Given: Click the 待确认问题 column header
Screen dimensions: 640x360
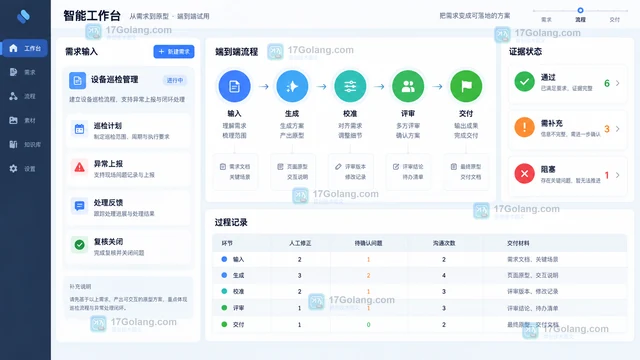Looking at the screenshot, I should coord(368,243).
